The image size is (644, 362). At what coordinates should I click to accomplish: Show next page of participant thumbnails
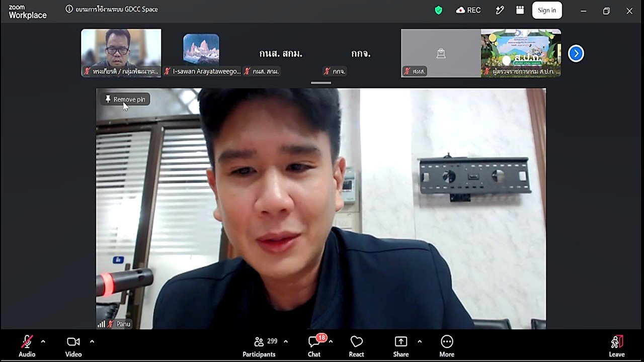pos(576,53)
